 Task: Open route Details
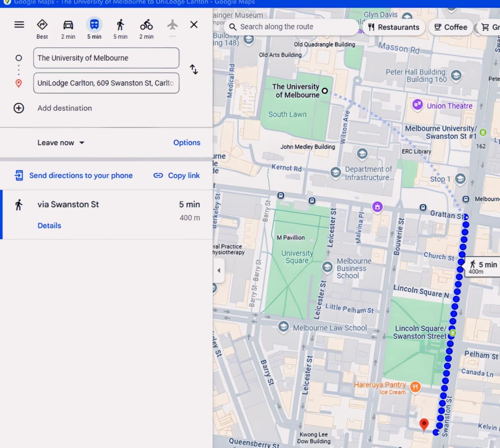coord(49,225)
